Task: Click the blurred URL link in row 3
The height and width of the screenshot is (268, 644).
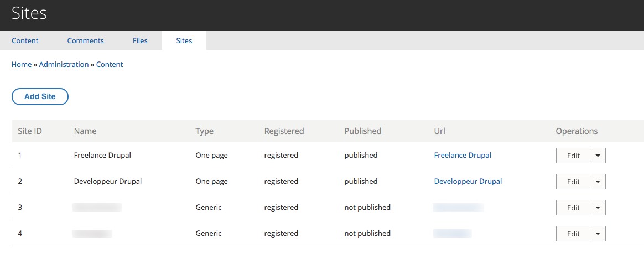Action: pos(458,207)
